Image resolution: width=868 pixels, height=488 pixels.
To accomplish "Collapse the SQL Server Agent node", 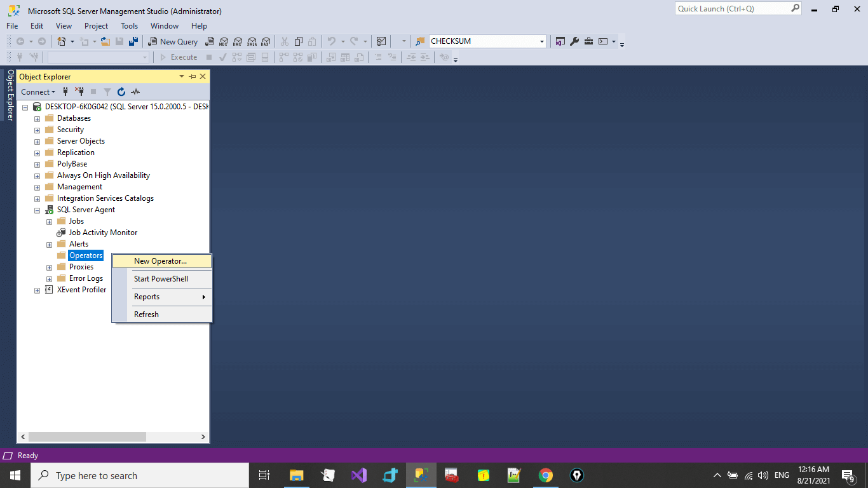I will coord(37,209).
